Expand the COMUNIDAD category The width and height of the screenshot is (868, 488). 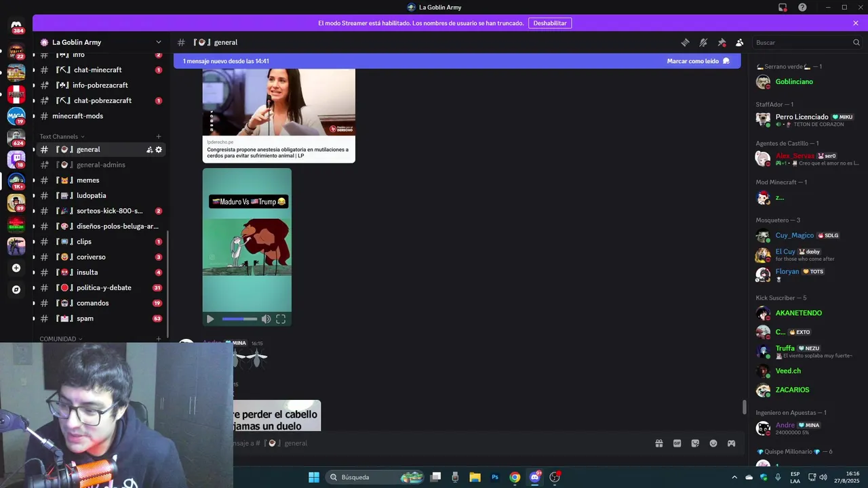(61, 339)
